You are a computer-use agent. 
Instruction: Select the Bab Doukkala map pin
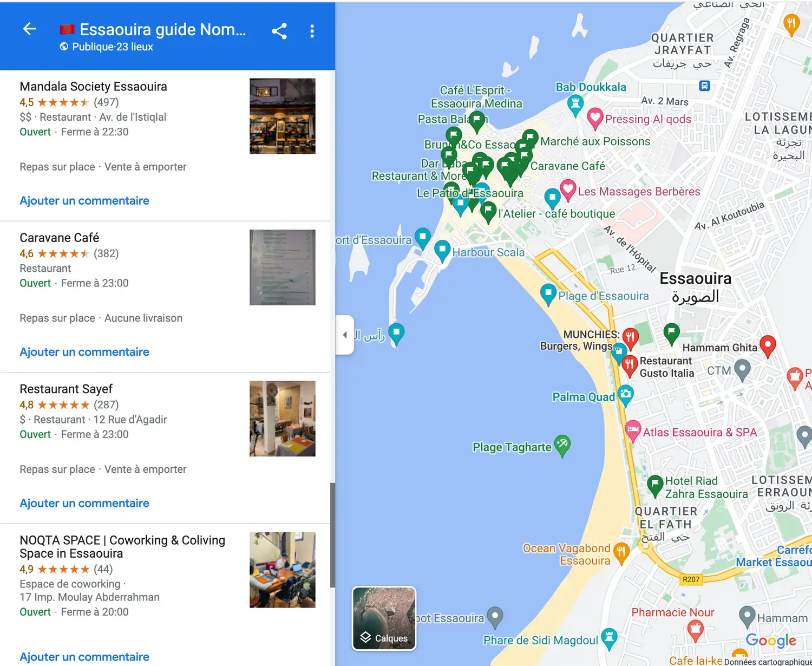575,105
